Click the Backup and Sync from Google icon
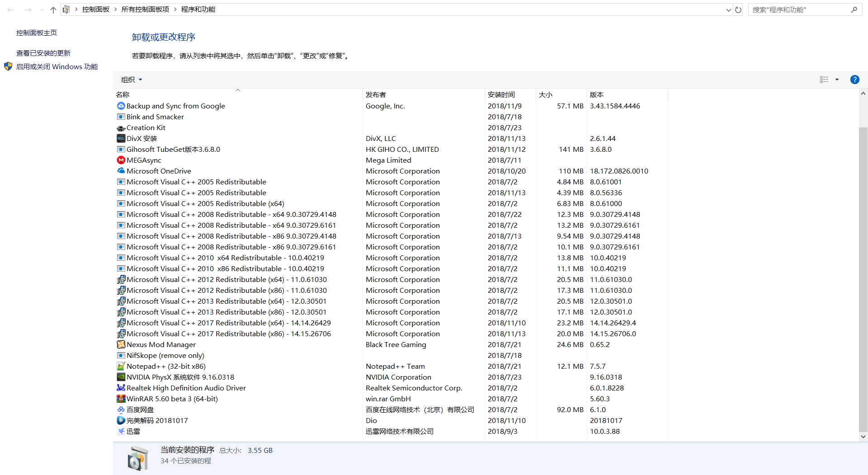The width and height of the screenshot is (868, 475). (x=121, y=106)
